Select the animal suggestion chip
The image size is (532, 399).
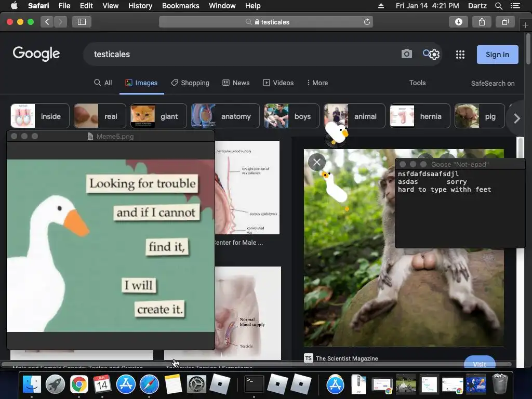point(354,116)
